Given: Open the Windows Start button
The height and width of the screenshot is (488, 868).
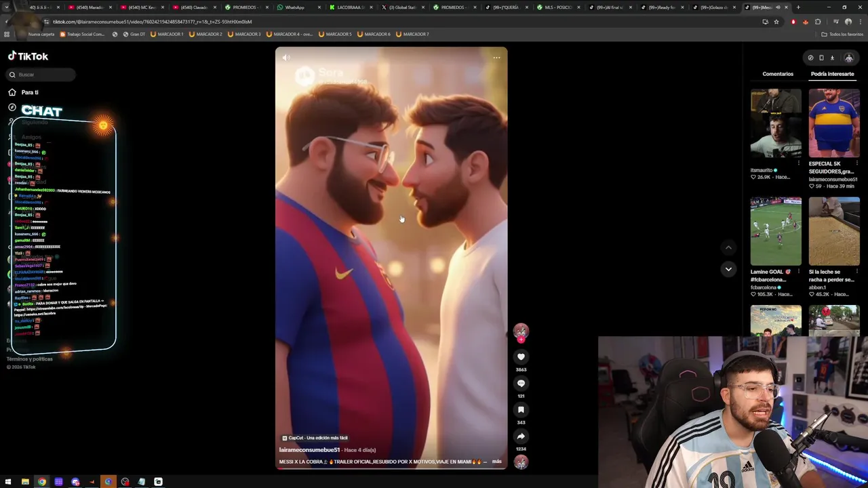Looking at the screenshot, I should (x=8, y=482).
